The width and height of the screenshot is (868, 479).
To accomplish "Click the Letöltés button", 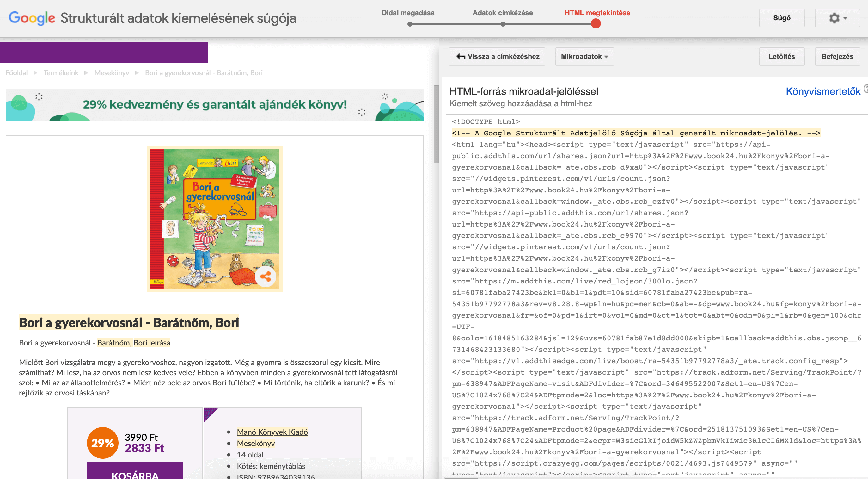I will coord(782,56).
